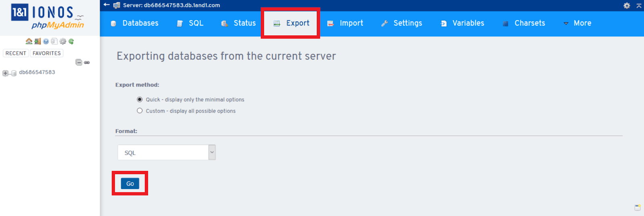Select Quick export method radio button

point(140,99)
